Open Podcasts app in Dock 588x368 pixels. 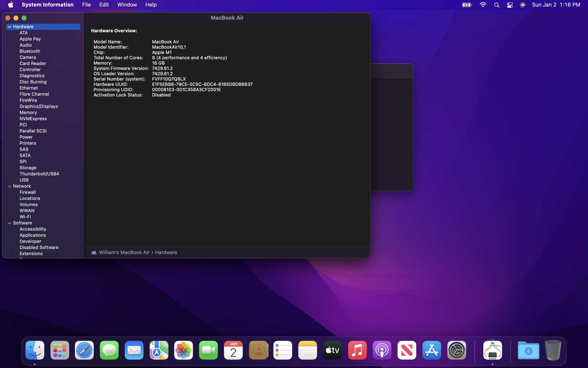(x=382, y=350)
